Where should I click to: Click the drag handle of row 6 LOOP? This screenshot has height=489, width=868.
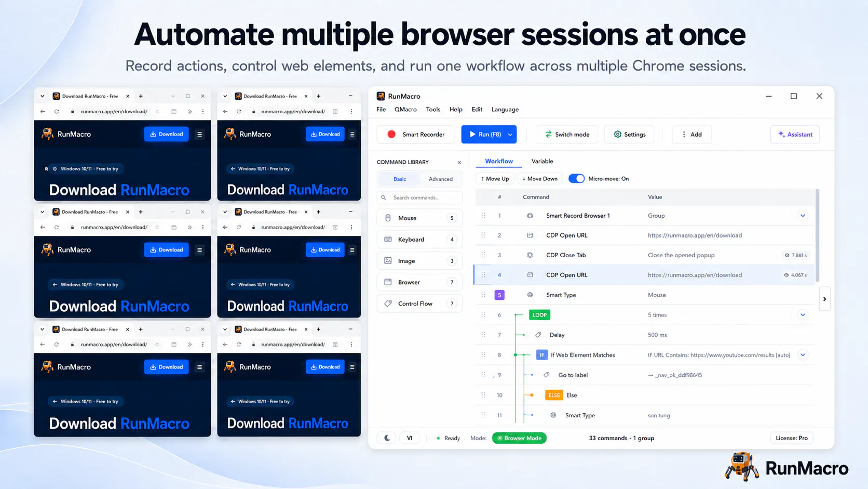(483, 315)
